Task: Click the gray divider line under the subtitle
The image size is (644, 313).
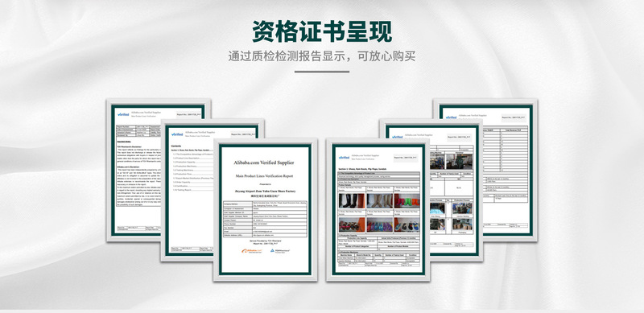Action: 322,72
